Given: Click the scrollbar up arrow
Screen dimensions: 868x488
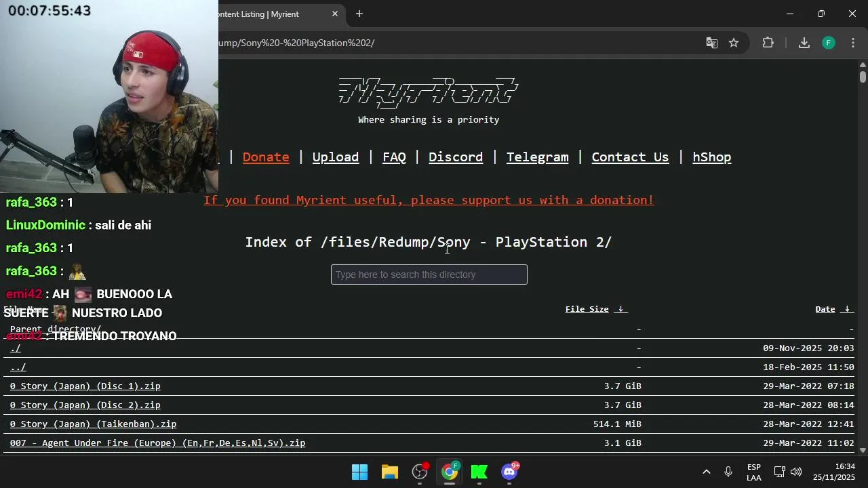Looking at the screenshot, I should [x=863, y=65].
